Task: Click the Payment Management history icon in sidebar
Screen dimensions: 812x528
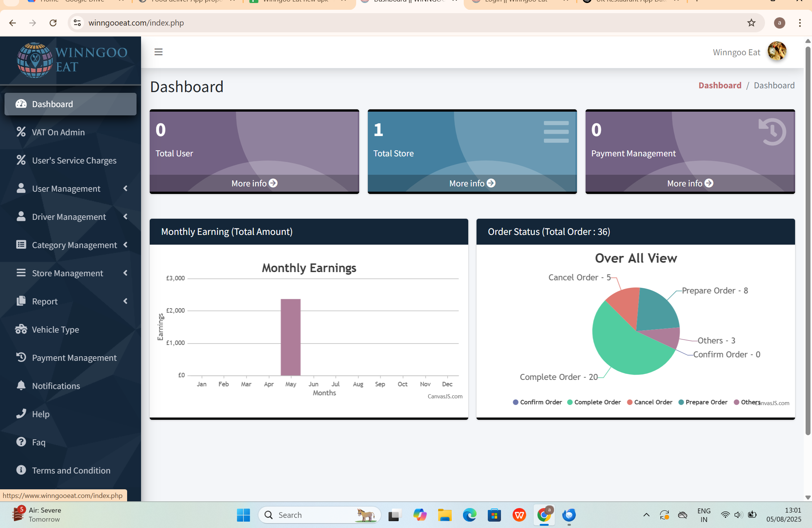Action: 21,357
